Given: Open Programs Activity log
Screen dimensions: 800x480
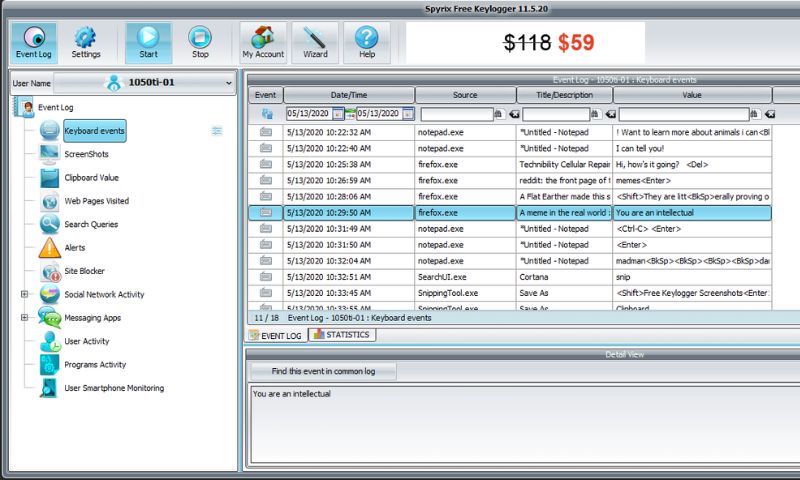Looking at the screenshot, I should [x=95, y=365].
